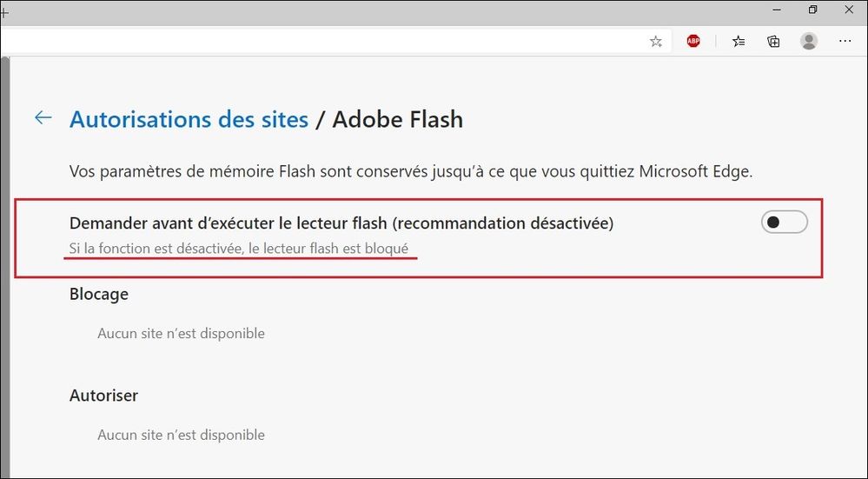The image size is (868, 479).
Task: Click the gray vertical scrollbar on the left
Action: (5, 266)
